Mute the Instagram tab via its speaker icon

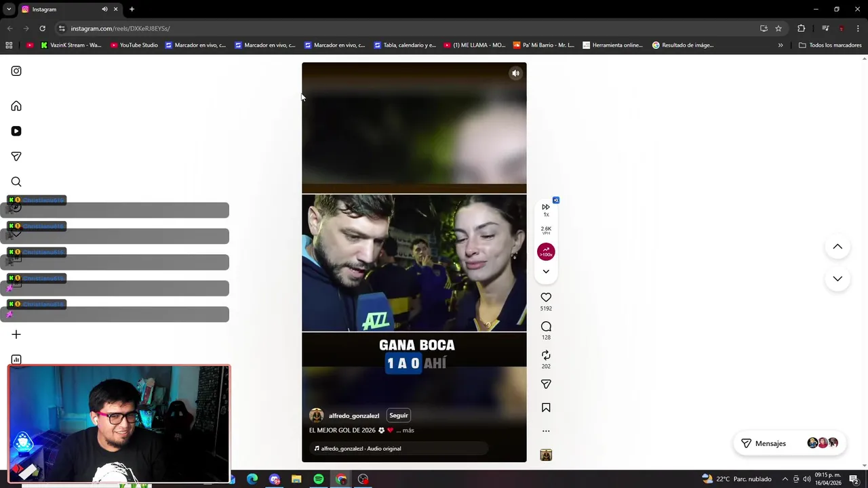[x=104, y=9]
